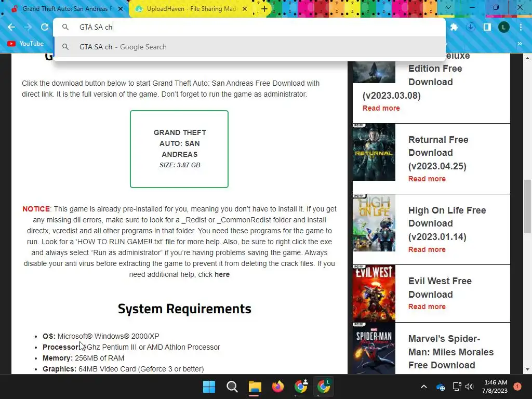The height and width of the screenshot is (399, 532).
Task: Click the 'Graphics: 64MB Video Card' line
Action: [x=123, y=369]
